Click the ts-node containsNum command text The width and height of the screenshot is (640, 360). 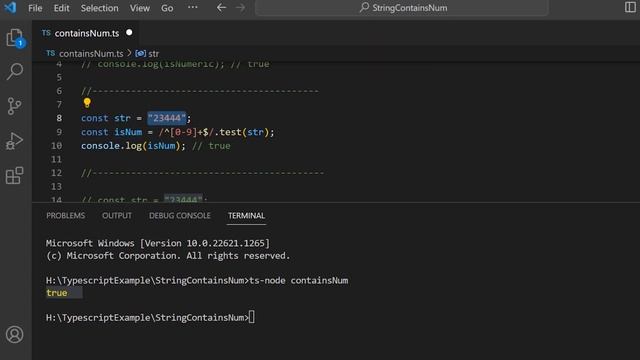point(299,280)
